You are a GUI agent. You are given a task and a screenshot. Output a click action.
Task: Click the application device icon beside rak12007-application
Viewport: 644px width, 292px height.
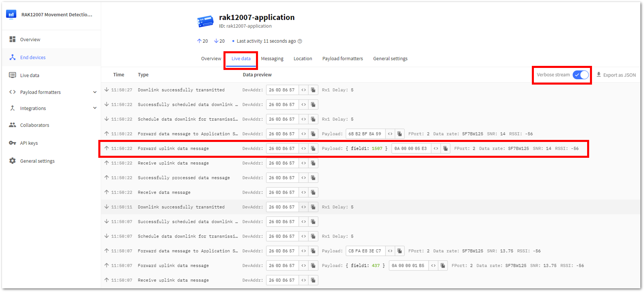[206, 21]
